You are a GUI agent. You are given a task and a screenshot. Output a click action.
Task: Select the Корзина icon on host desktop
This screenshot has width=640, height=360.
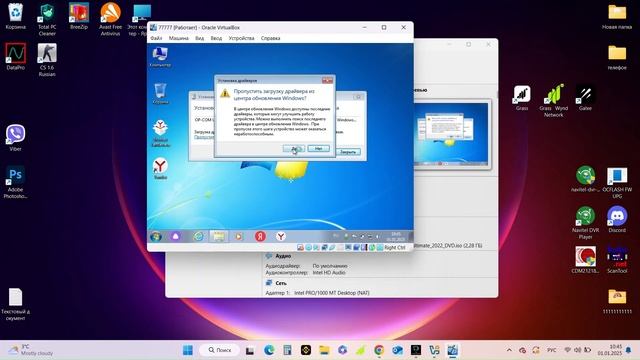16,17
